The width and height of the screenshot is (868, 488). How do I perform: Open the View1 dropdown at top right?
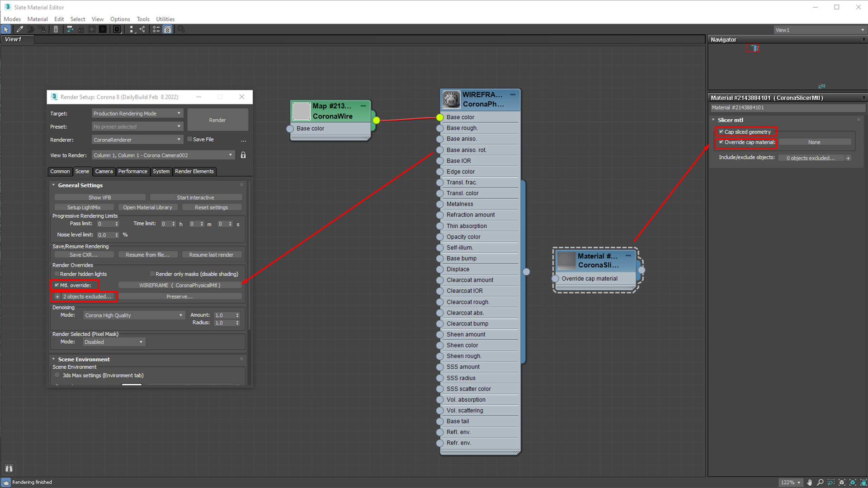point(820,30)
